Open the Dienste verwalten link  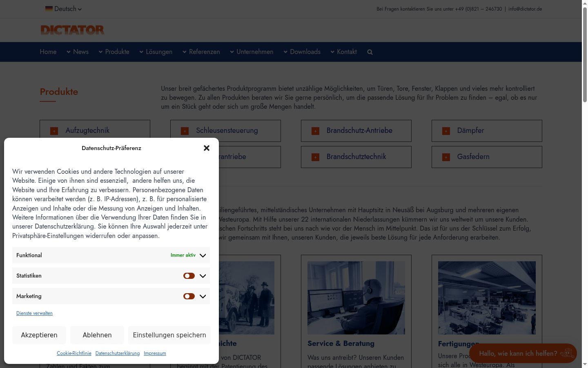tap(34, 313)
